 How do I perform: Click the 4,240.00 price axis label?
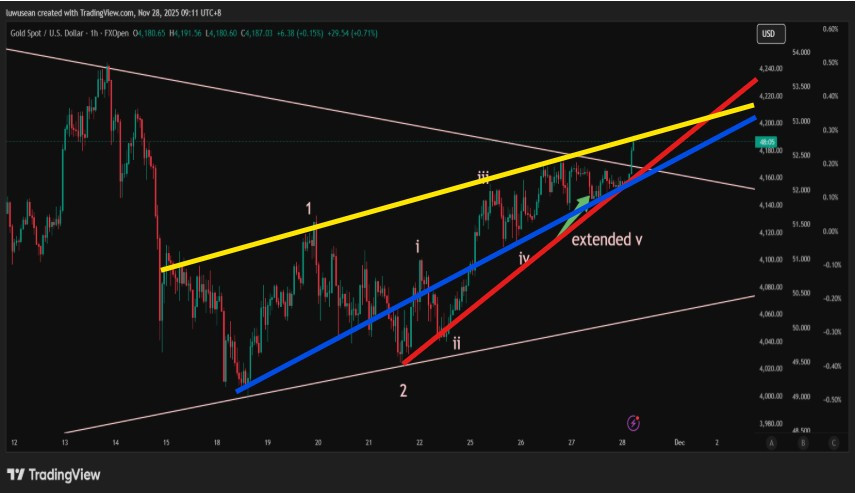coord(771,69)
